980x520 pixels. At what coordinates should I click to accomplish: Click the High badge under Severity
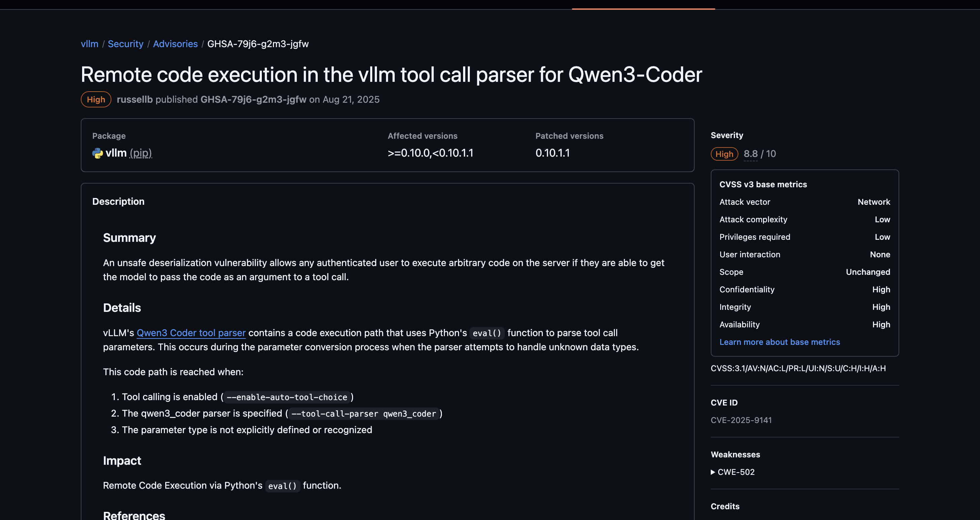(x=724, y=154)
